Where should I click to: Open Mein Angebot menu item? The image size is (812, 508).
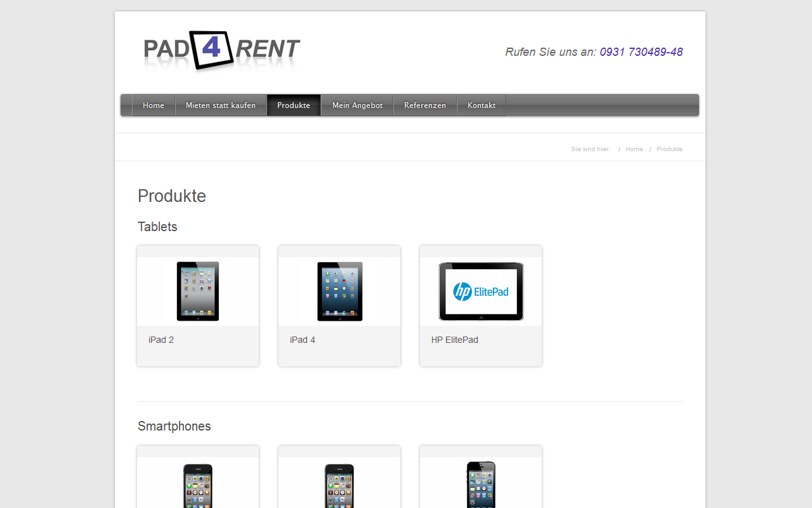click(x=358, y=105)
